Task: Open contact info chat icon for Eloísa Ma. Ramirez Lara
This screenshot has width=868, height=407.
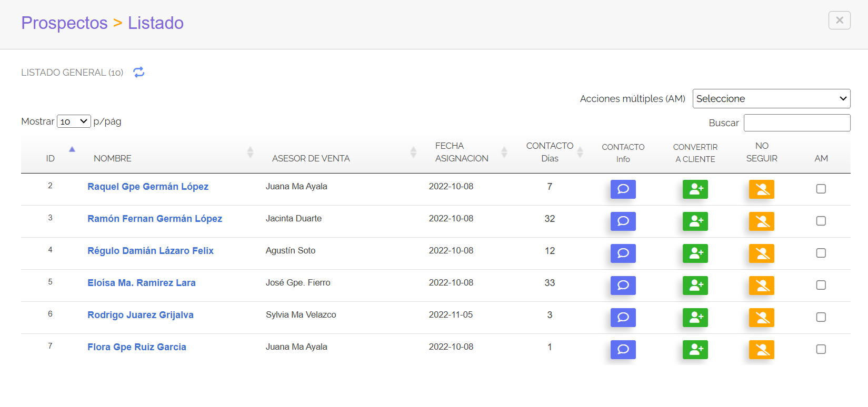Action: (623, 286)
